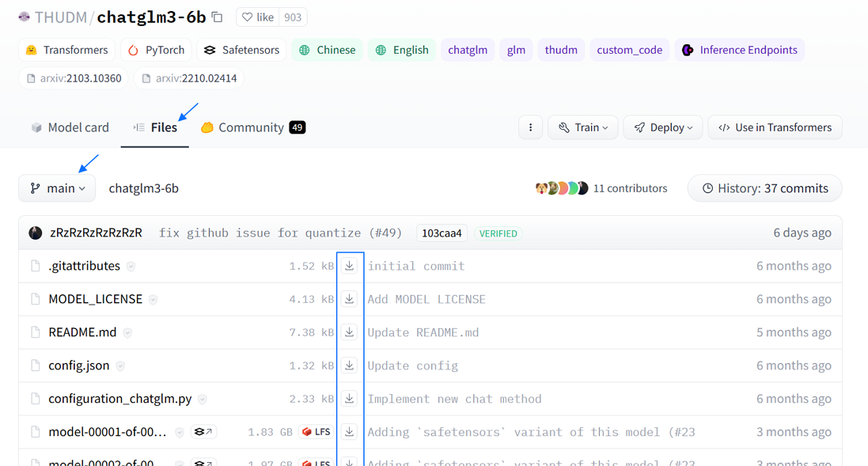The image size is (868, 466).
Task: View History: 37 commits
Action: coord(764,188)
